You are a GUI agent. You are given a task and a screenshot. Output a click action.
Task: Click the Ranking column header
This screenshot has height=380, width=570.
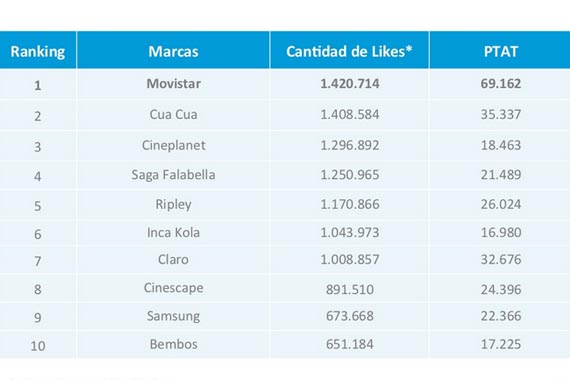[38, 51]
